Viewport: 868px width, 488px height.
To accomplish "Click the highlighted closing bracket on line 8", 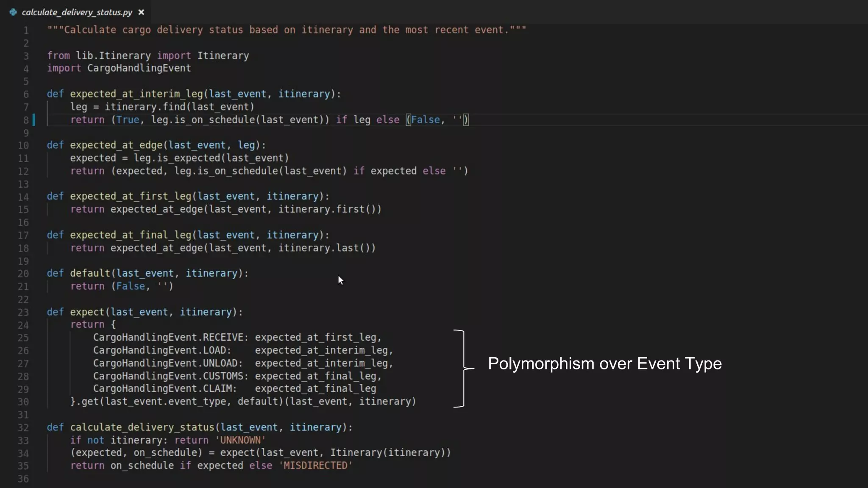I will [x=466, y=120].
